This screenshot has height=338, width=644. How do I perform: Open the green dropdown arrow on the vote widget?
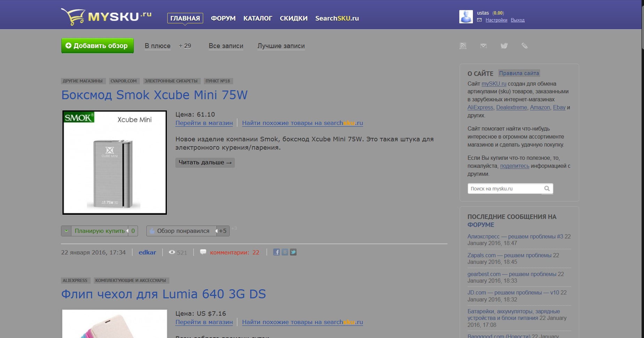(x=66, y=231)
